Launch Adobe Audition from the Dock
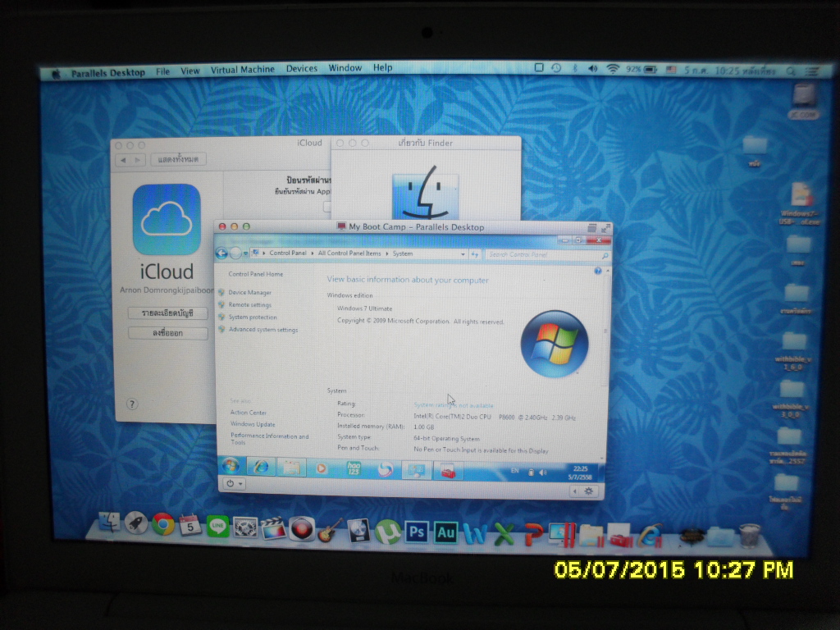 point(445,533)
